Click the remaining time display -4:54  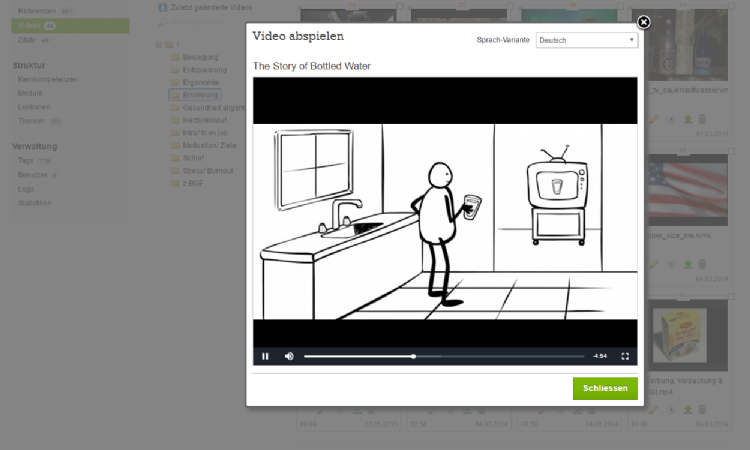point(600,356)
